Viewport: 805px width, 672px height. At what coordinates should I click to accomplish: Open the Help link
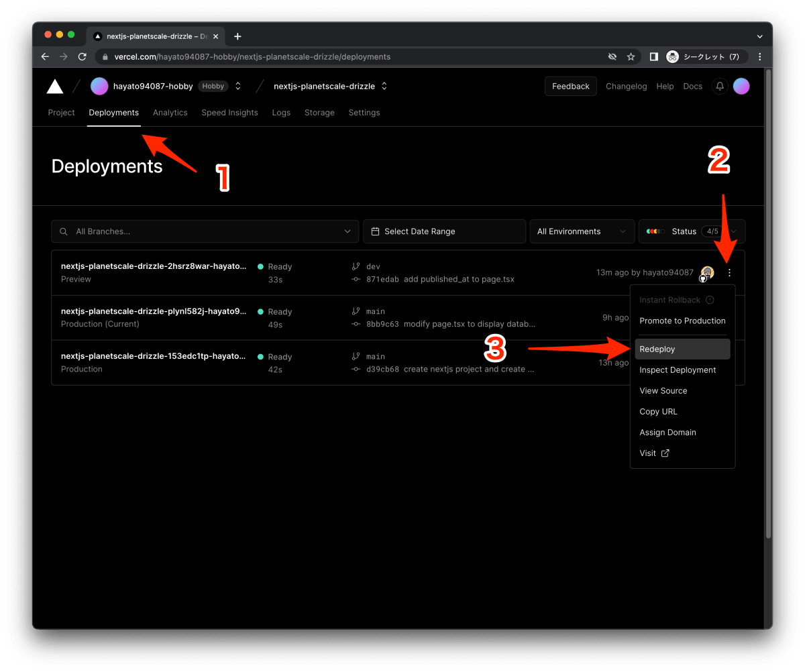pyautogui.click(x=665, y=86)
